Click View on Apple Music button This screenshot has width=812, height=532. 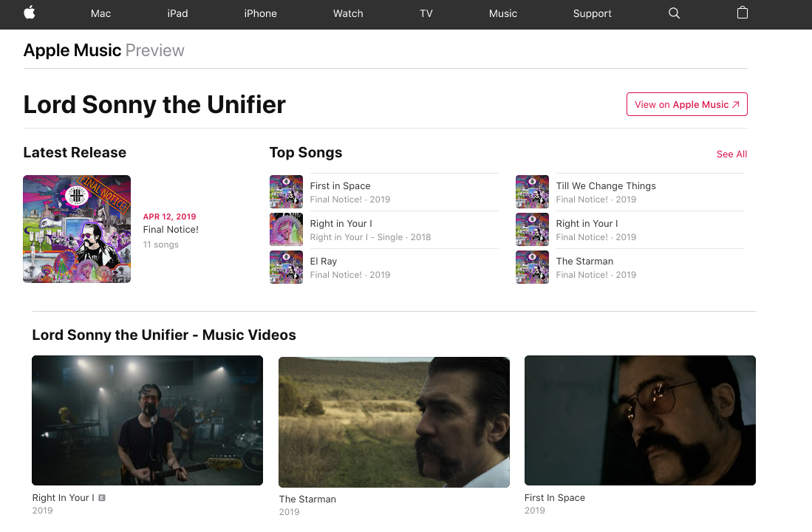pyautogui.click(x=686, y=104)
